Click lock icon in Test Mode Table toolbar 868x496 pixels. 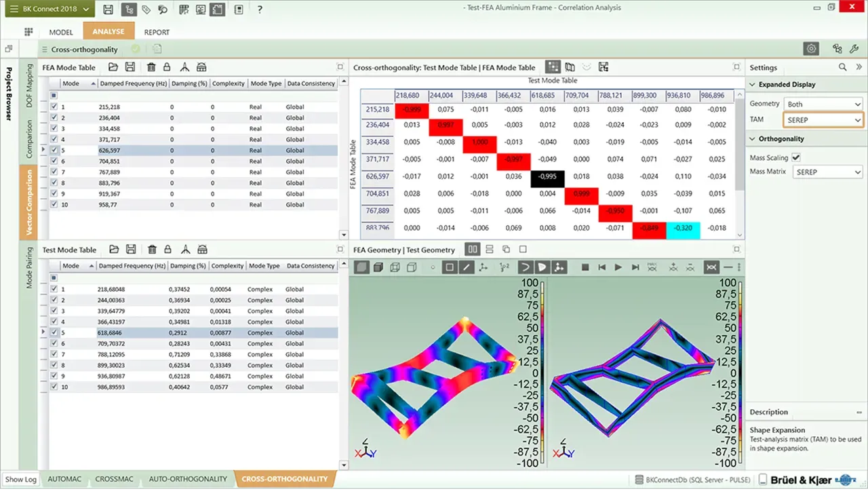coord(167,250)
